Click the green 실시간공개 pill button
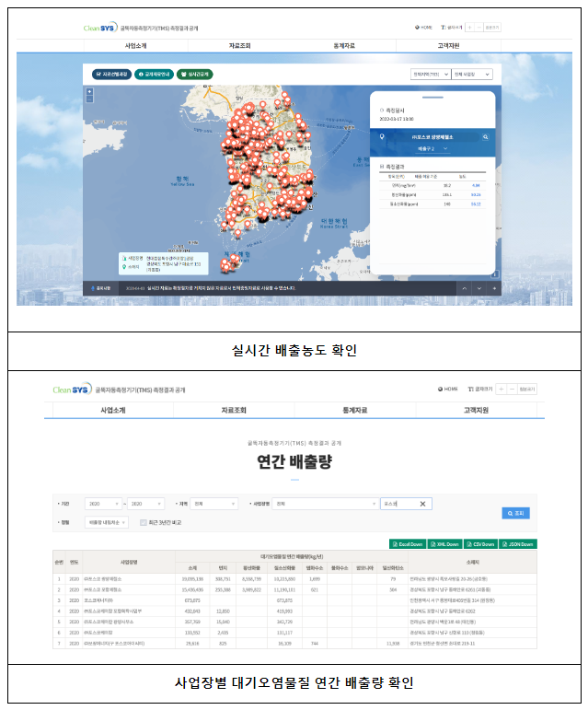The height and width of the screenshot is (710, 588). [x=195, y=75]
